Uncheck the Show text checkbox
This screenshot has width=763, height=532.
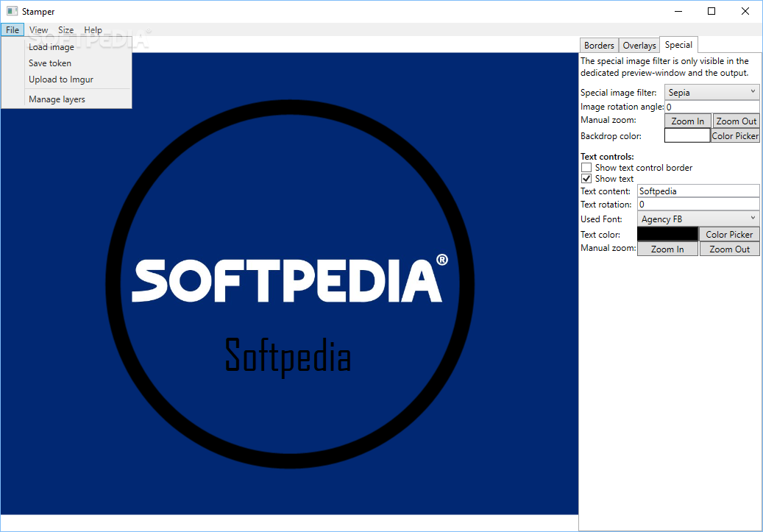pos(586,179)
